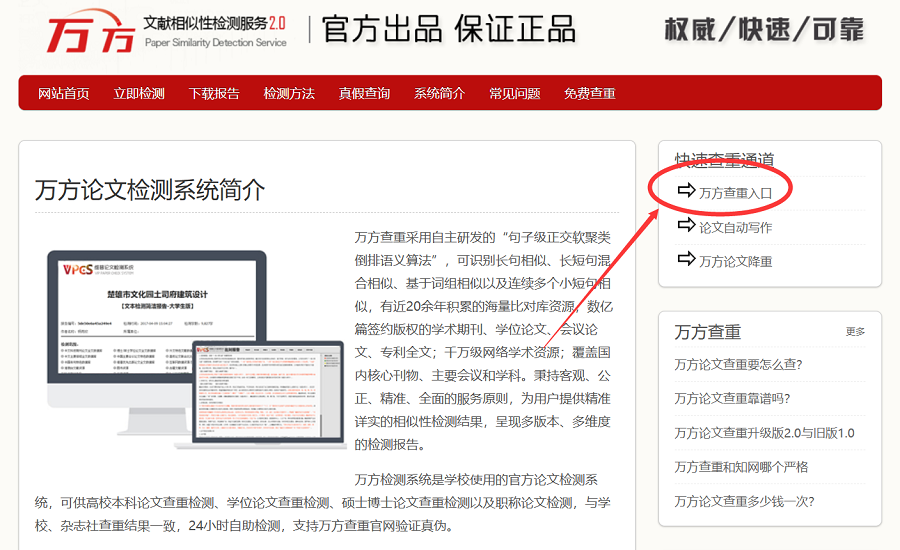Click arrow icon beside 论文自动写作
This screenshot has height=550, width=900.
tap(686, 225)
